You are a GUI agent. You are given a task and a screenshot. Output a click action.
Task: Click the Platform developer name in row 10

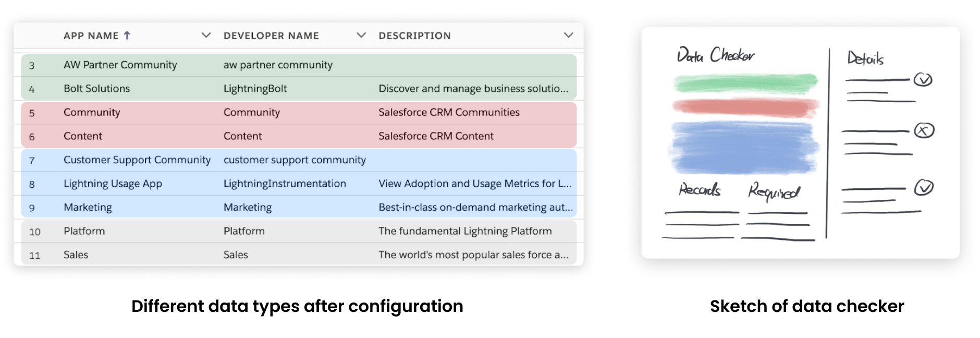point(244,231)
